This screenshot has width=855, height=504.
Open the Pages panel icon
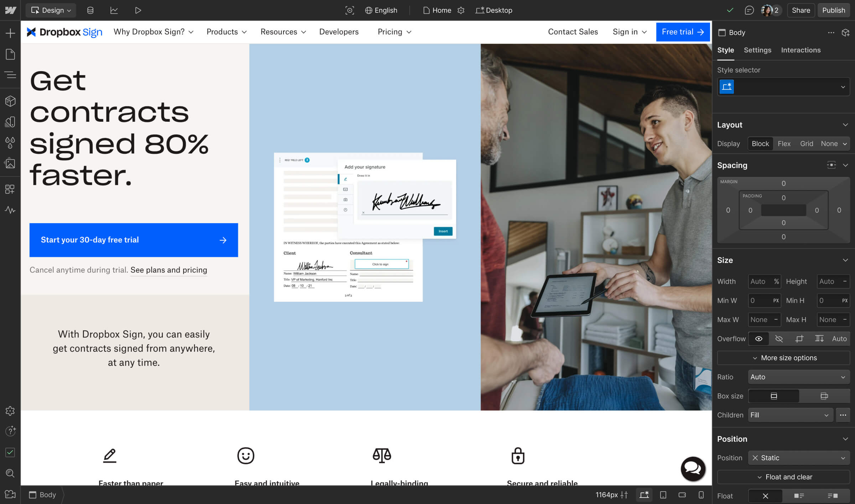click(10, 54)
